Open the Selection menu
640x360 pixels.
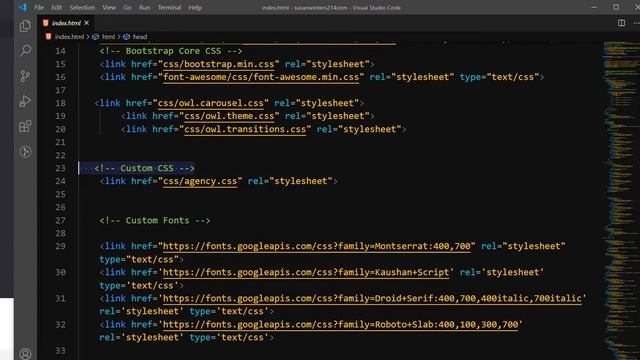click(x=82, y=7)
